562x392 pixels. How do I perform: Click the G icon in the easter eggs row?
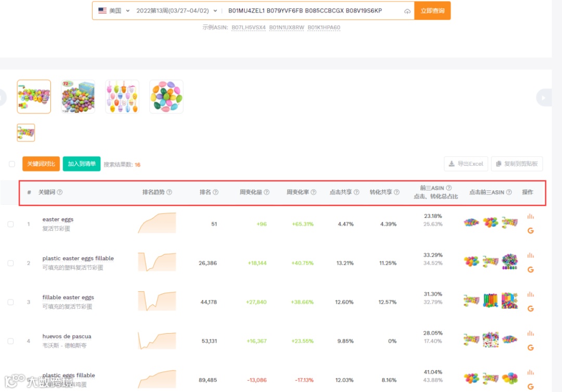tap(530, 230)
